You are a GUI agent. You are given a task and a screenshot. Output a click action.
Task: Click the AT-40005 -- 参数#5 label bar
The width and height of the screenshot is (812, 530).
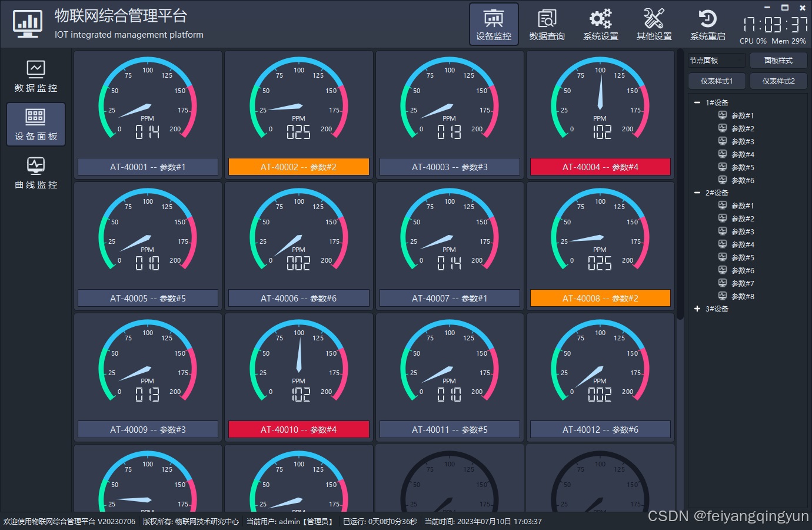click(x=148, y=298)
